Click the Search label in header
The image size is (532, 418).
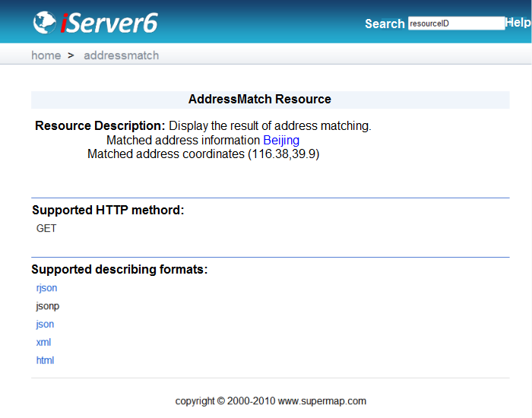tap(385, 24)
